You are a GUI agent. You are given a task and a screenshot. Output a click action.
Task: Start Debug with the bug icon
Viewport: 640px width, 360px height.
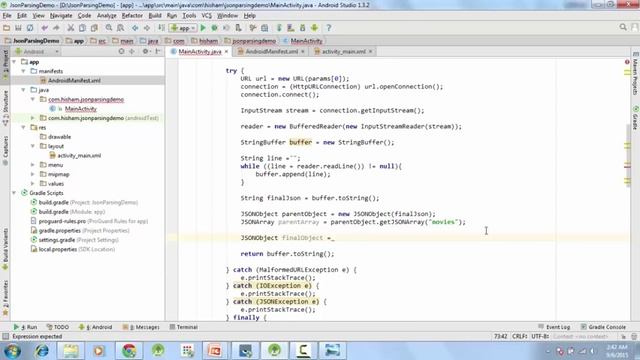(214, 28)
